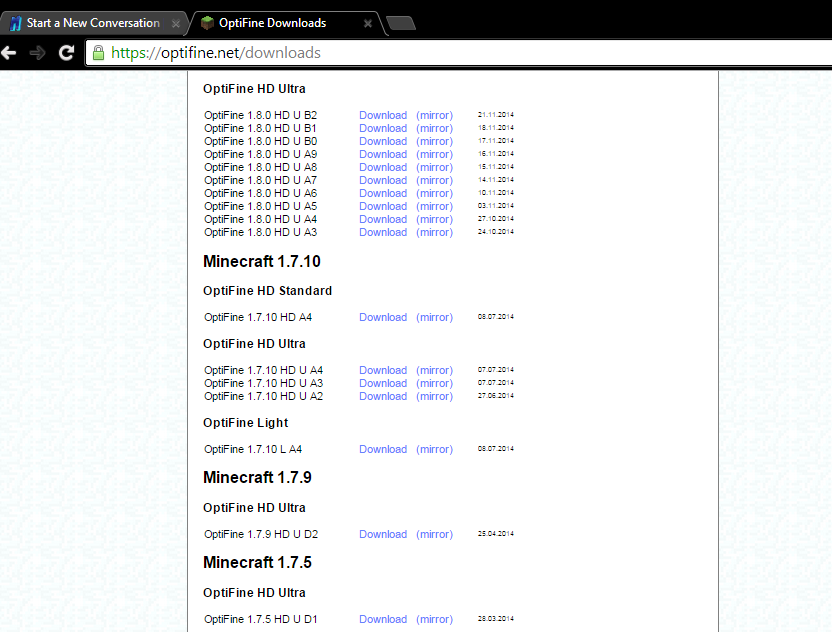Download OptiFine 1.7.10 HD U A2
The image size is (832, 632).
pyautogui.click(x=383, y=396)
